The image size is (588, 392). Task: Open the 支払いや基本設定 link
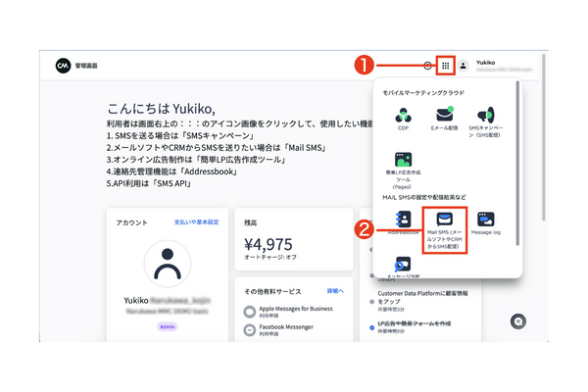196,222
